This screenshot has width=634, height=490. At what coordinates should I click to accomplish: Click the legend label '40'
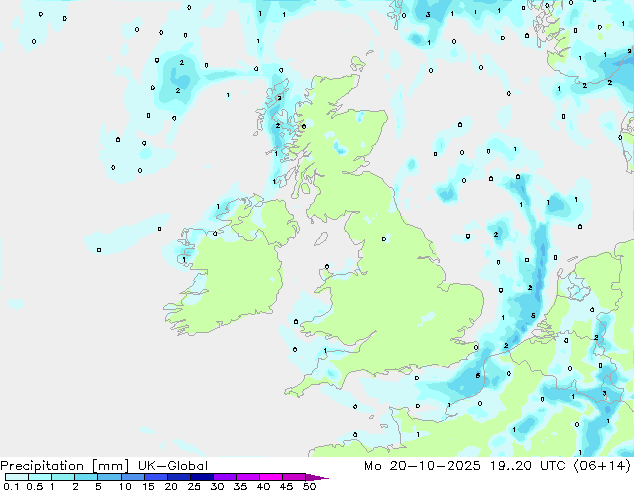(x=263, y=486)
